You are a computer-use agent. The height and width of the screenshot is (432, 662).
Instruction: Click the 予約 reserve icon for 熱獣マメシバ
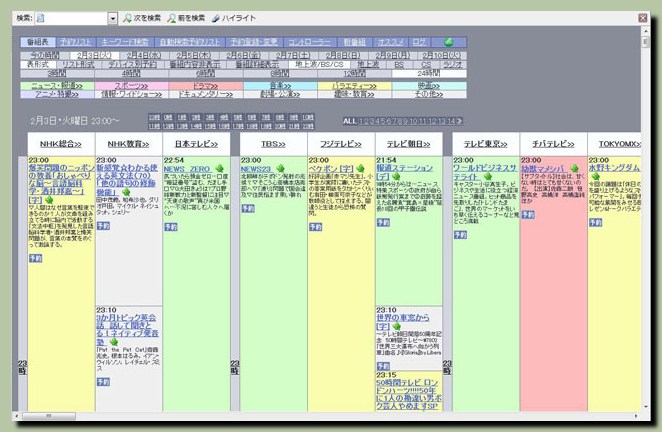[528, 215]
